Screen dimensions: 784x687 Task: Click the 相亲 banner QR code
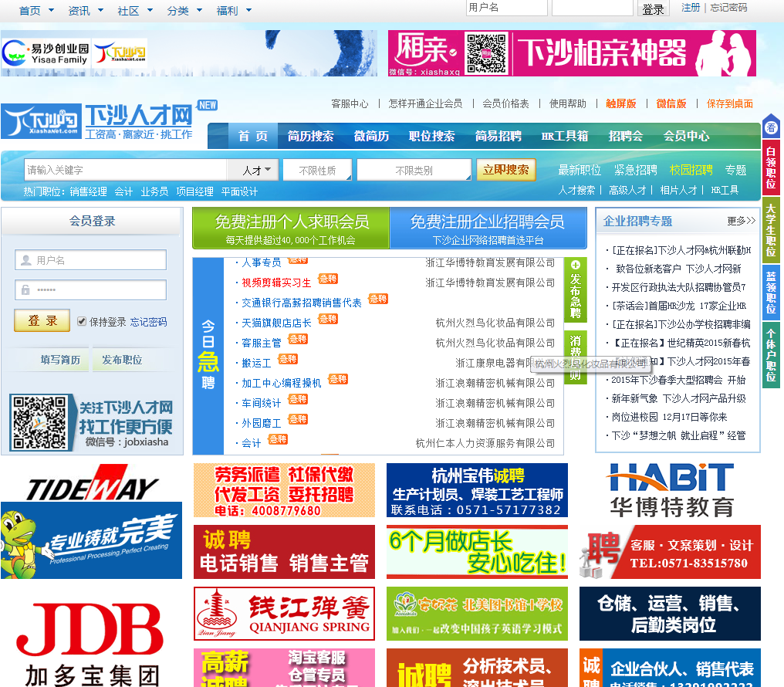coord(486,53)
